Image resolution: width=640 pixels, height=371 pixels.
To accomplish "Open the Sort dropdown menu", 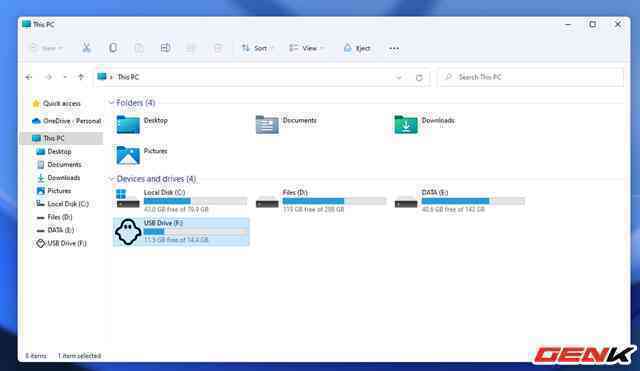I will click(258, 48).
